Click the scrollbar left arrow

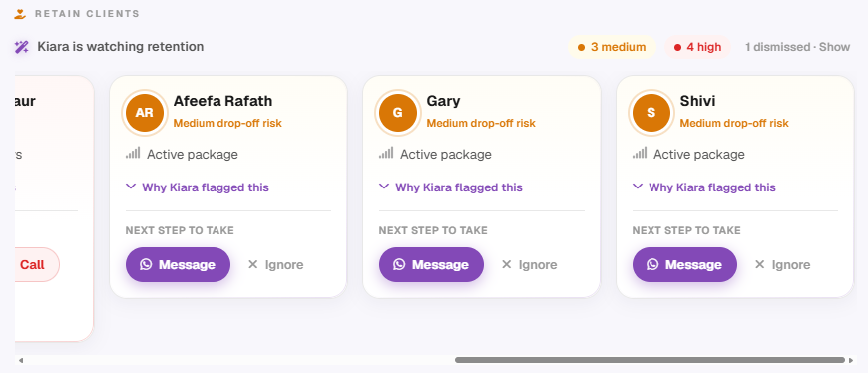click(21, 360)
